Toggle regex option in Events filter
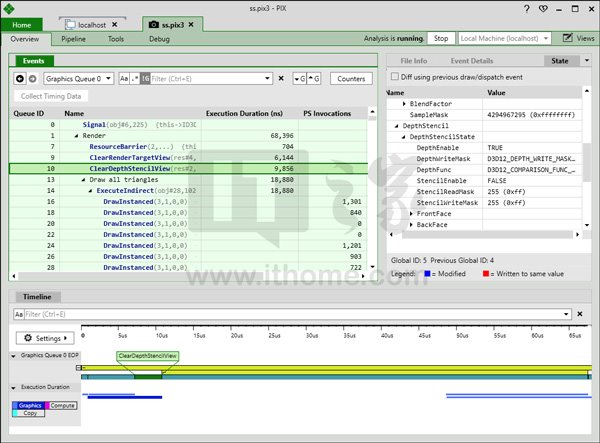This screenshot has width=600, height=443. (135, 78)
